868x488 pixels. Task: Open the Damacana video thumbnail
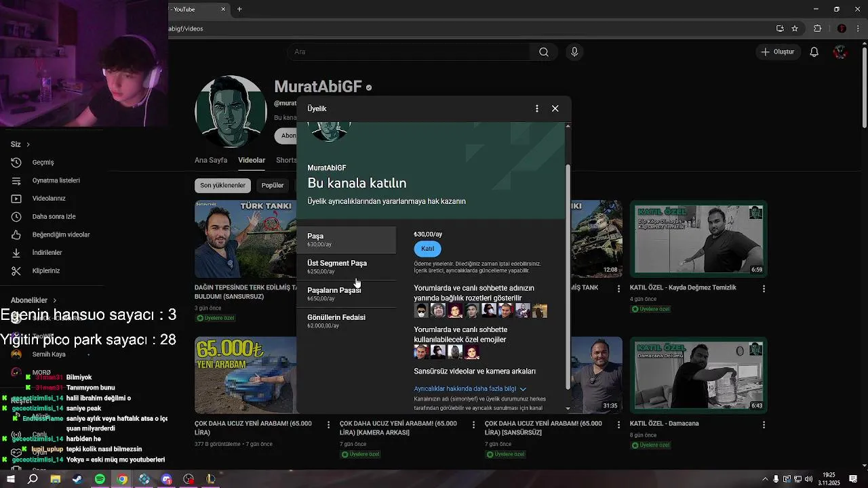pyautogui.click(x=698, y=375)
